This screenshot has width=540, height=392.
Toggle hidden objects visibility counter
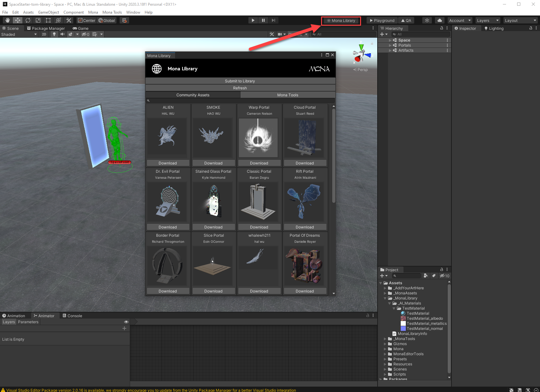86,34
